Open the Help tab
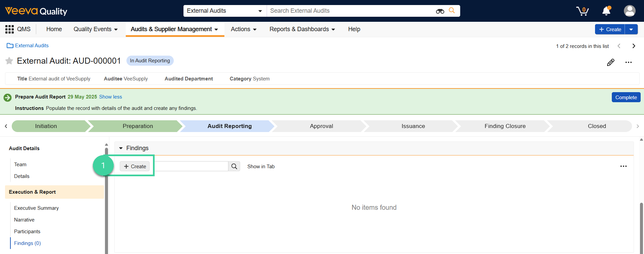Image resolution: width=644 pixels, height=254 pixels. click(354, 29)
